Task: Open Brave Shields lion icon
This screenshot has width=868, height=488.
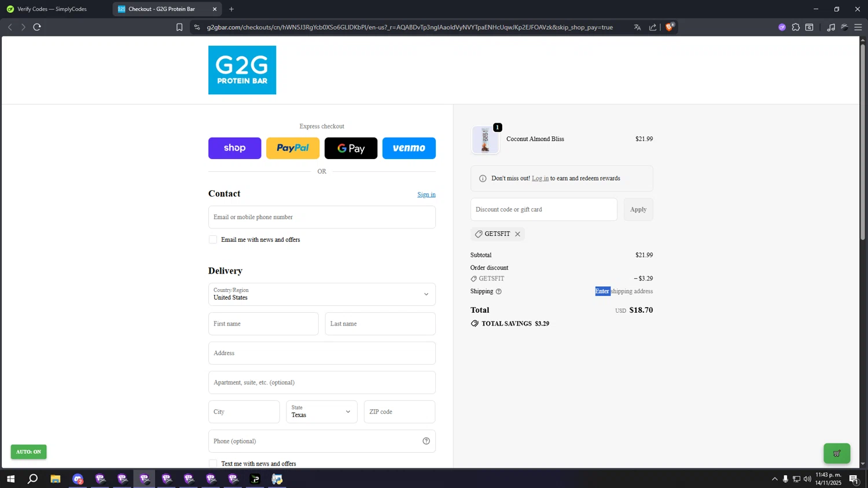Action: tap(670, 27)
